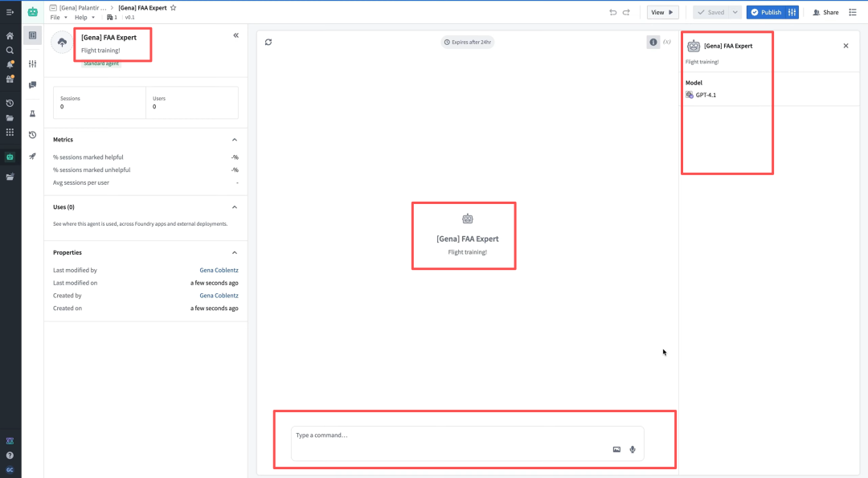
Task: Open version history clock icon in panel
Action: point(33,135)
